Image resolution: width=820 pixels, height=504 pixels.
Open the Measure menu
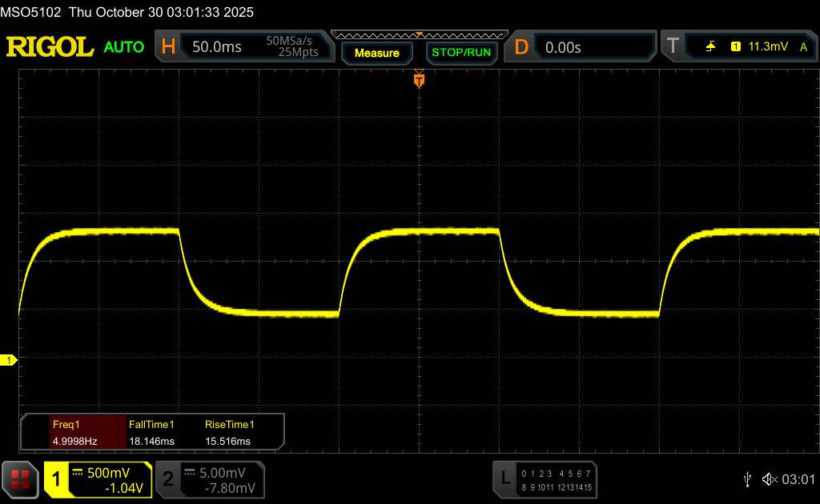pos(376,53)
